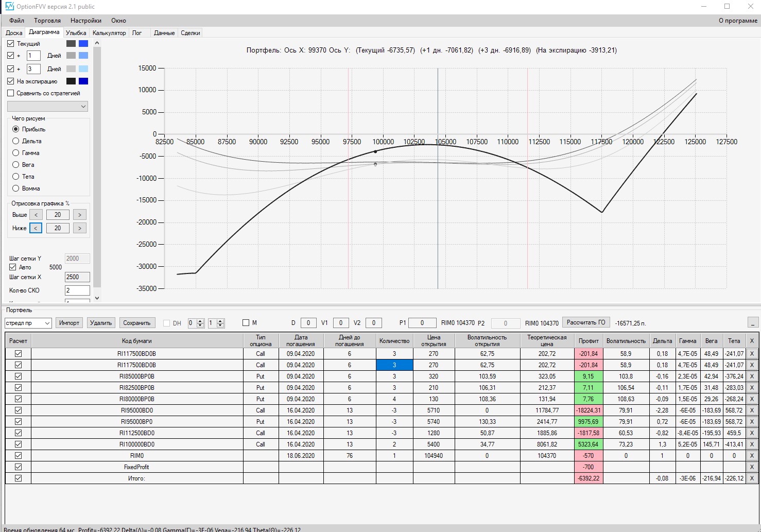The height and width of the screenshot is (532, 761).
Task: Click the dark blue swatch for На экспирацию
Action: click(x=83, y=81)
